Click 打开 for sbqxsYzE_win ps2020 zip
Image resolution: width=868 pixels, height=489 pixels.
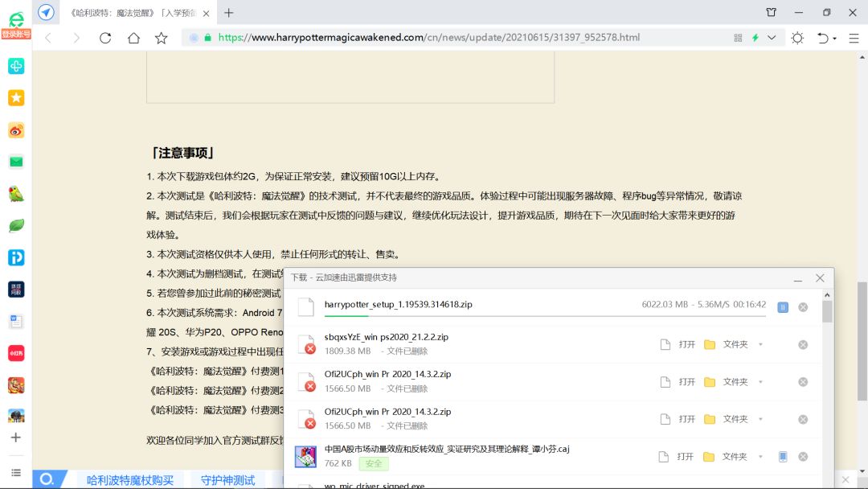[x=678, y=344]
